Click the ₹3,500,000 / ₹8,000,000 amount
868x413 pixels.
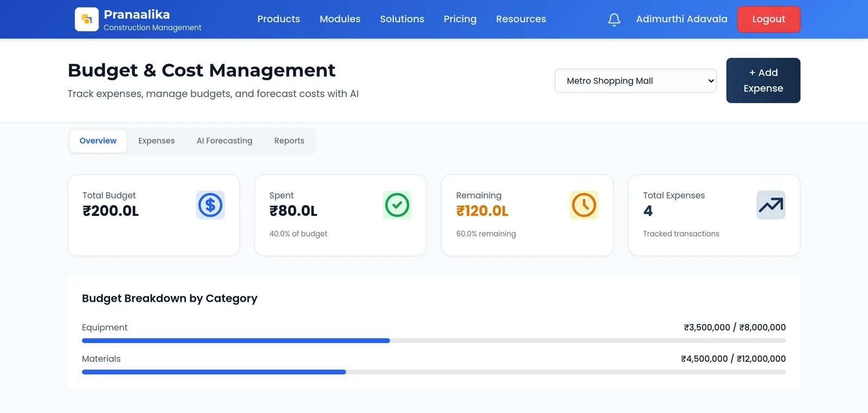click(x=735, y=327)
